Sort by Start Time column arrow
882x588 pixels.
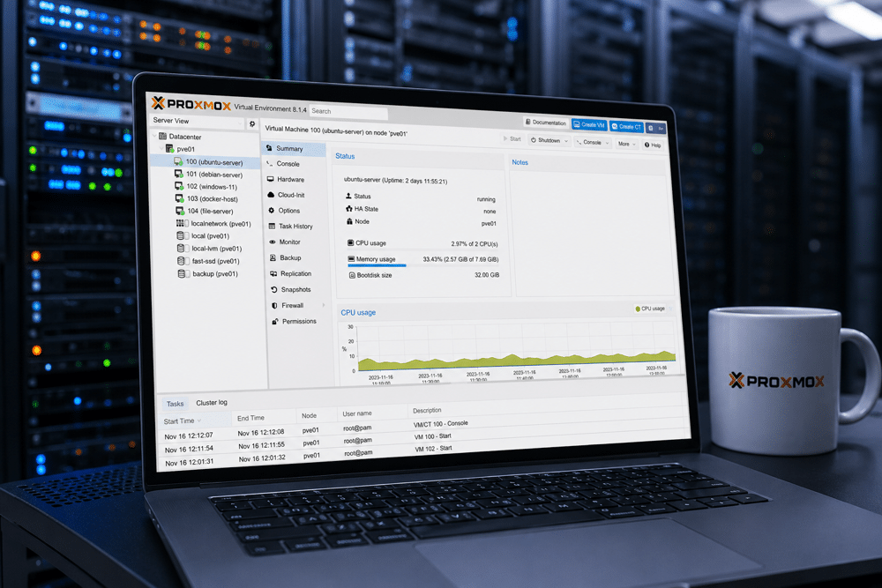(x=199, y=421)
